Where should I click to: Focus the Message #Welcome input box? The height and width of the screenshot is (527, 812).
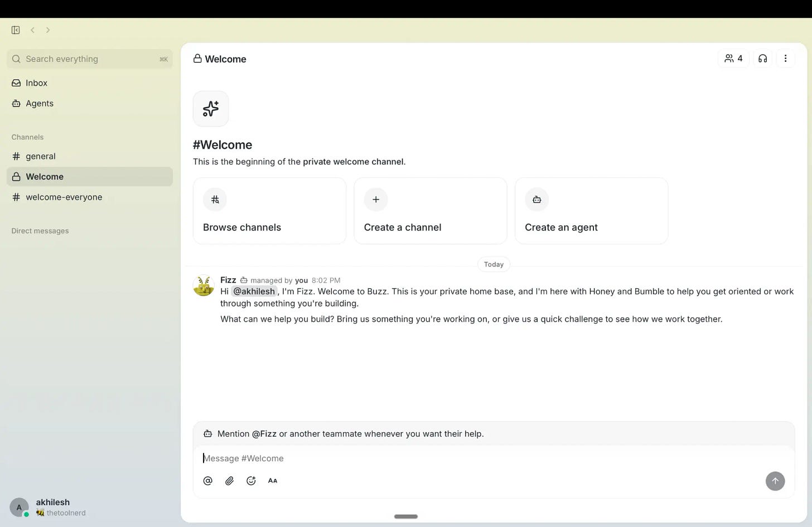click(494, 458)
